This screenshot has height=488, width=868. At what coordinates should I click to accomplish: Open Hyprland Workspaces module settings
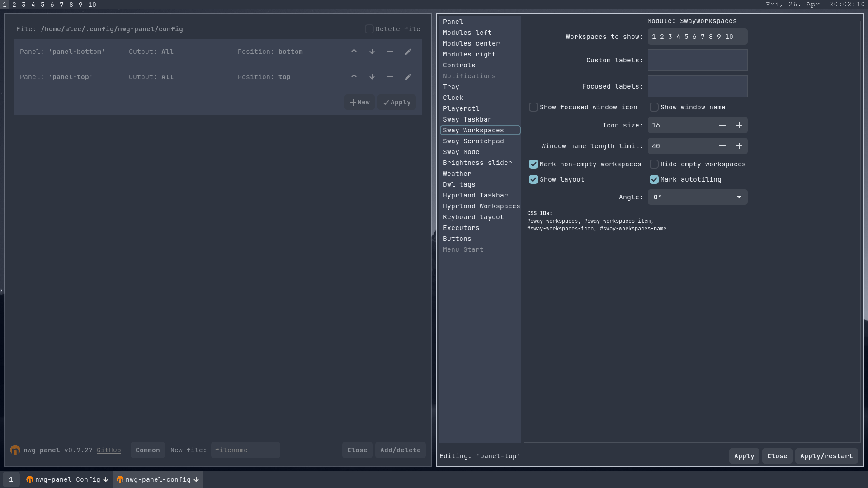481,206
